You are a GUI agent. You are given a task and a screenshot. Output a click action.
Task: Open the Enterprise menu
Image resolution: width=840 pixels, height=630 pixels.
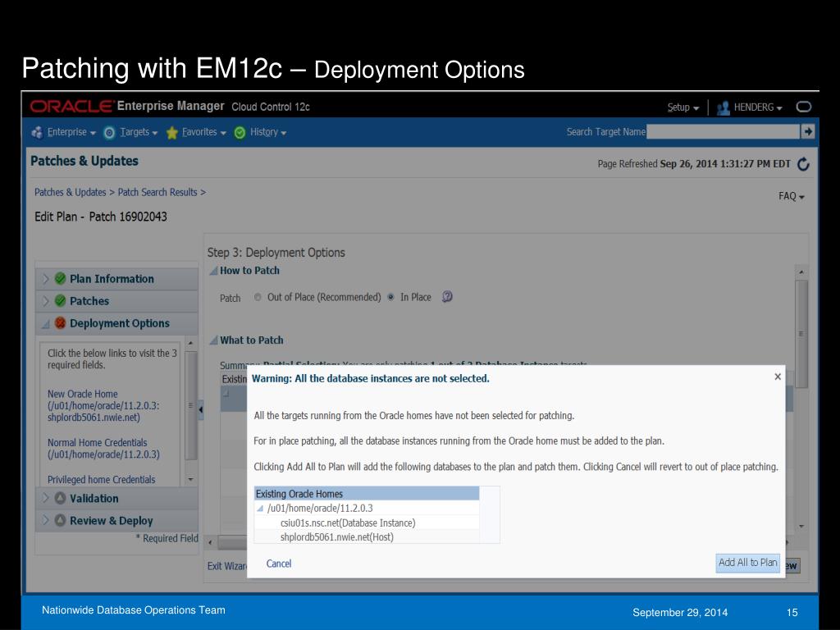click(x=71, y=132)
